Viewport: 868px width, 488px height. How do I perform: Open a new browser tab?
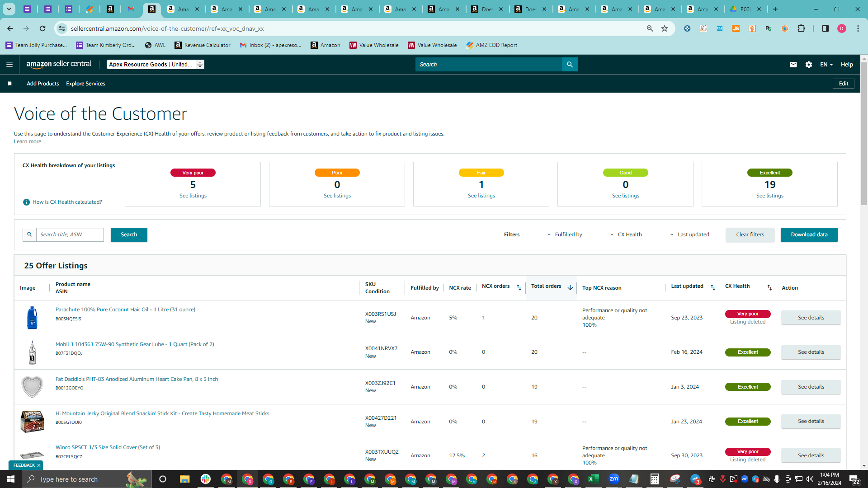pos(775,9)
